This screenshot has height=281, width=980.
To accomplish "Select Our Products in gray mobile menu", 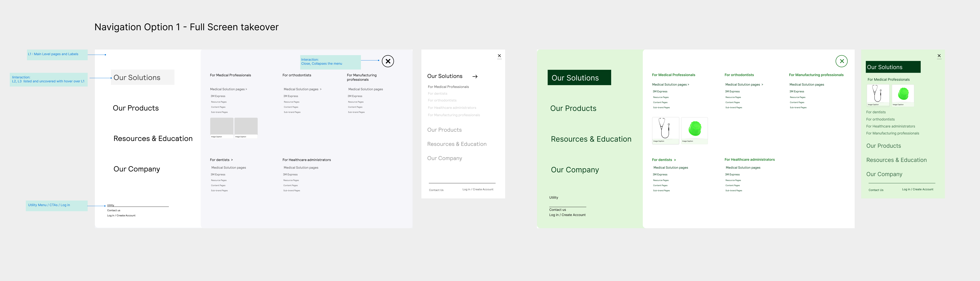I will (444, 130).
